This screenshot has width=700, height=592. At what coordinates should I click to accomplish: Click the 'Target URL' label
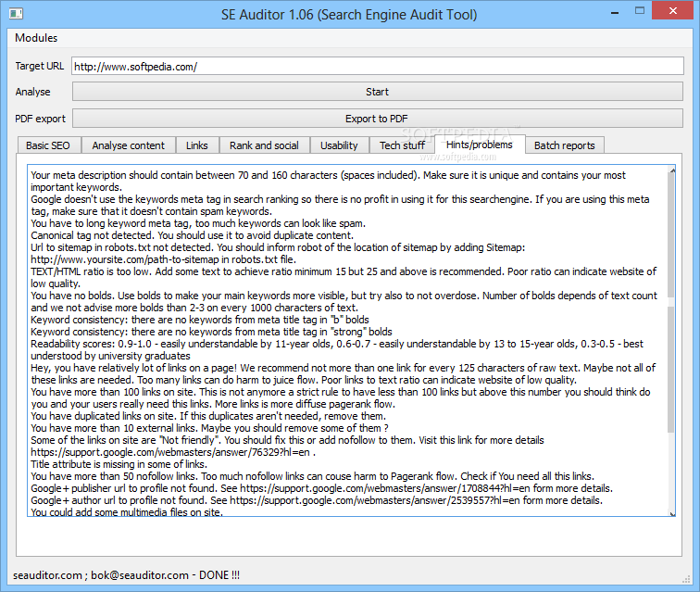pyautogui.click(x=40, y=66)
